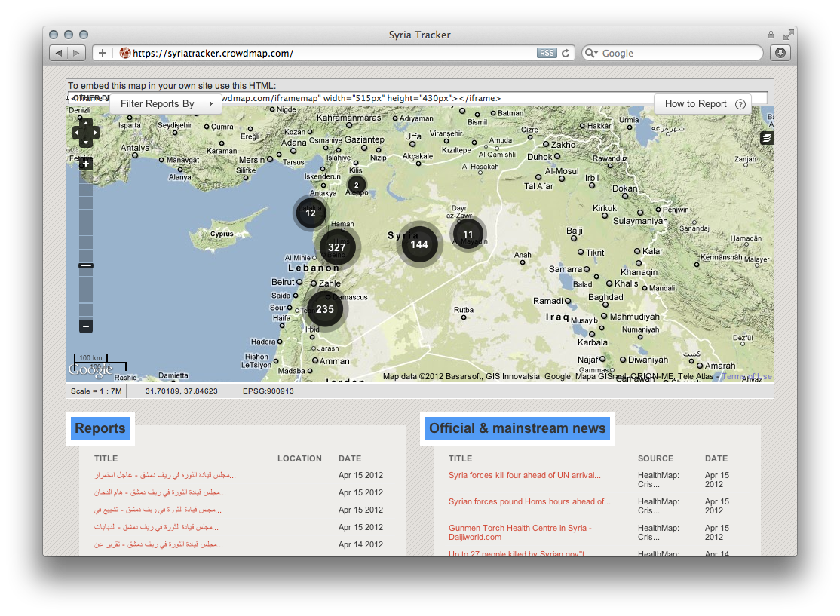This screenshot has width=840, height=616.
Task: Click the 327 report cluster marker
Action: tap(337, 247)
